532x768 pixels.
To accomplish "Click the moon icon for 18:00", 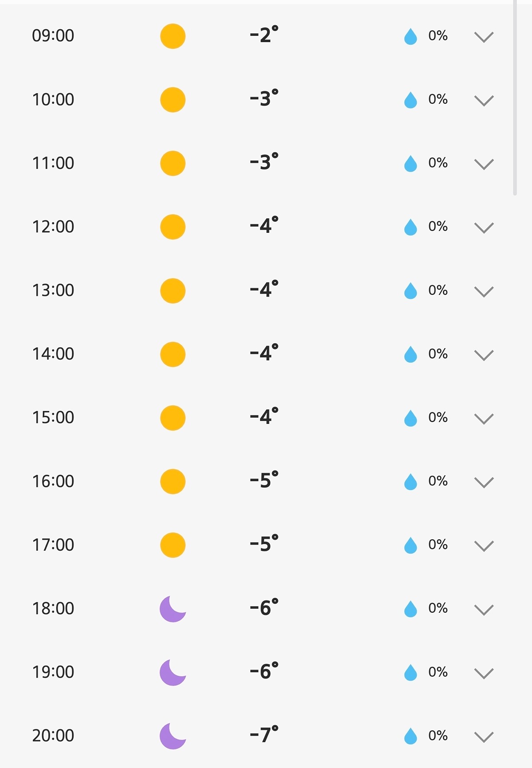I will [172, 609].
